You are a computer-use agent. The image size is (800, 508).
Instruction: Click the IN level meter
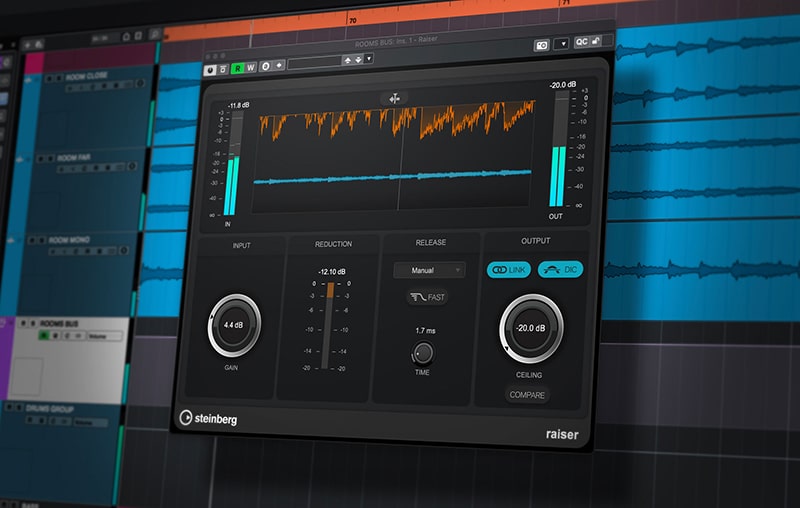click(233, 163)
